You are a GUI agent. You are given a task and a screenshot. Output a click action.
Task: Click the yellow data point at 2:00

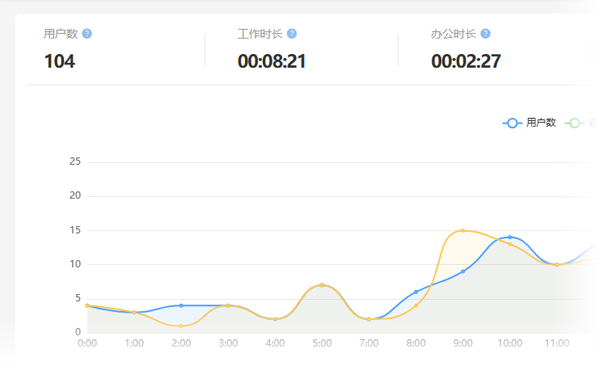pyautogui.click(x=181, y=326)
